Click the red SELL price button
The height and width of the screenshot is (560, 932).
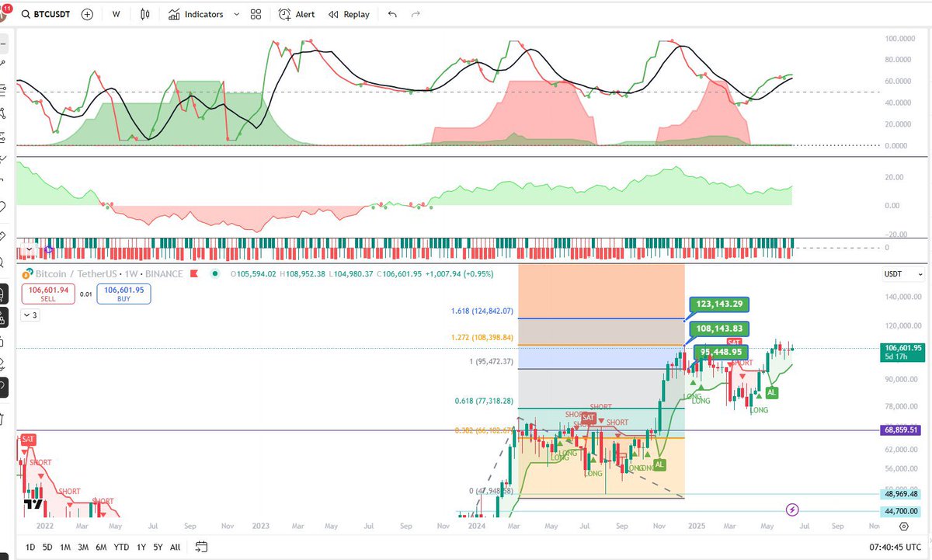tap(48, 294)
